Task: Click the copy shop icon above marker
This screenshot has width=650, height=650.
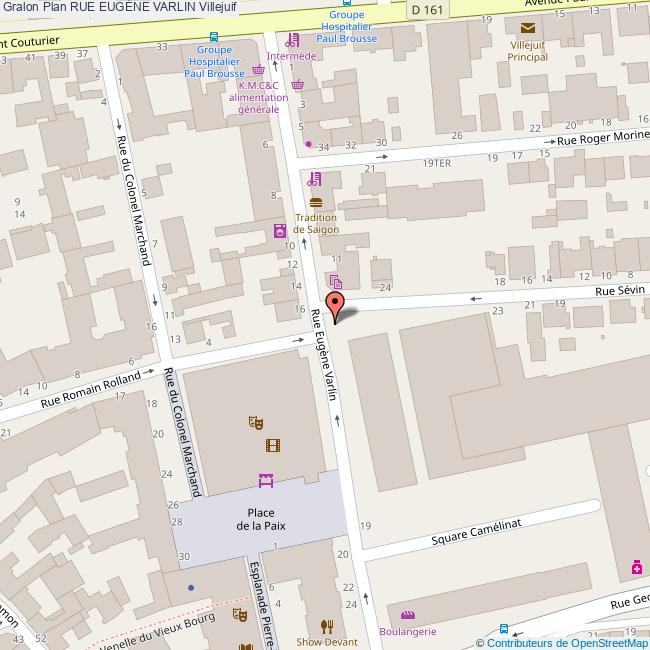Action: point(336,282)
